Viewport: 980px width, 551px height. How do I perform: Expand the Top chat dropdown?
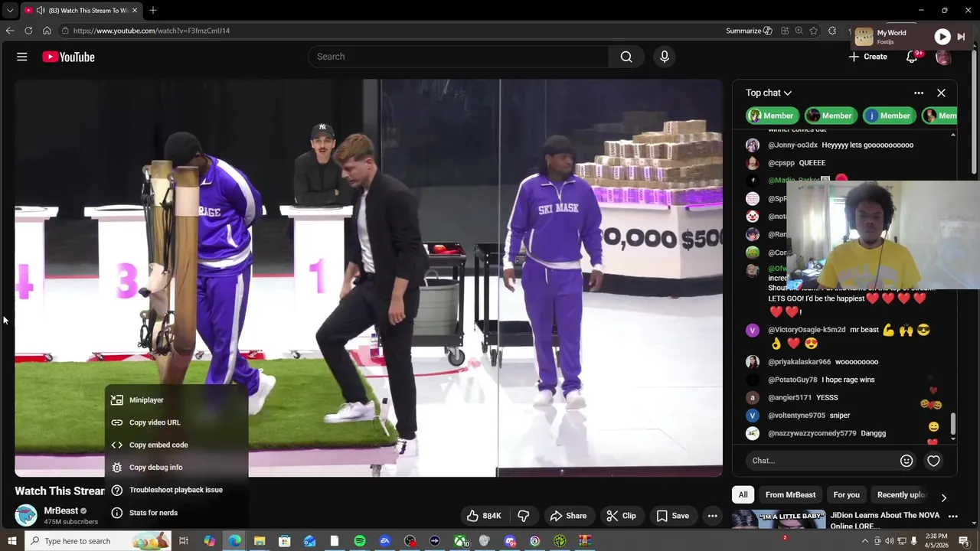pyautogui.click(x=769, y=93)
